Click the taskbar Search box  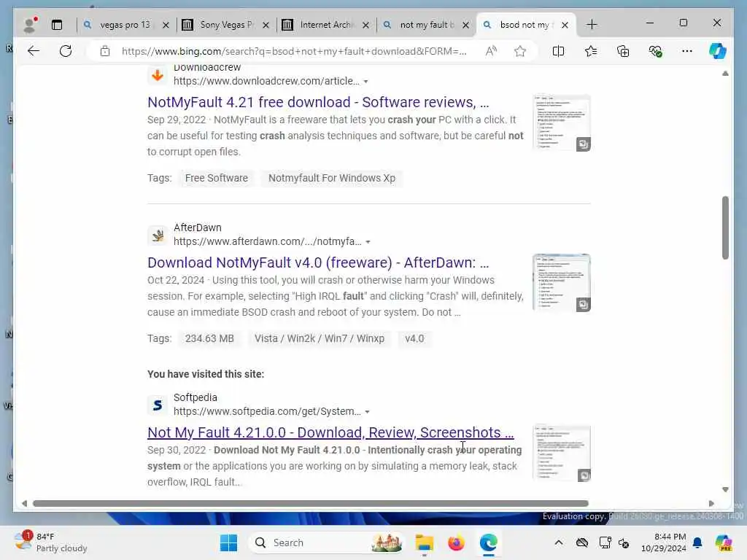[326, 542]
